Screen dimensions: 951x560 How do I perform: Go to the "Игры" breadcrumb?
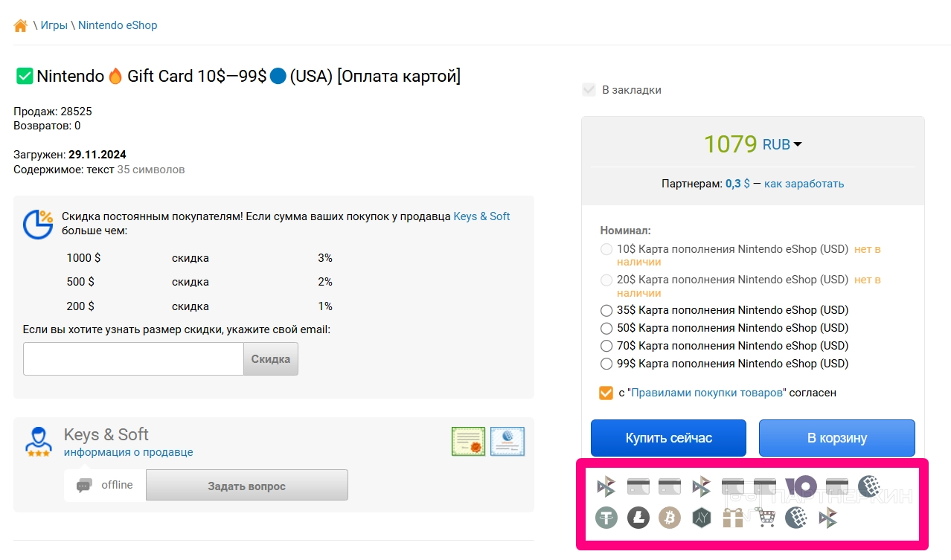point(54,25)
